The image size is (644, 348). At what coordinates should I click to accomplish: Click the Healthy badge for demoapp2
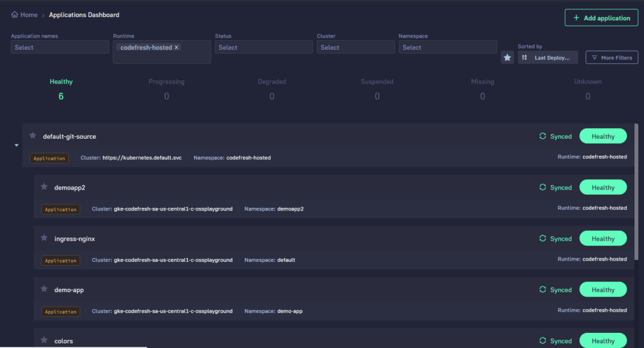click(x=603, y=188)
